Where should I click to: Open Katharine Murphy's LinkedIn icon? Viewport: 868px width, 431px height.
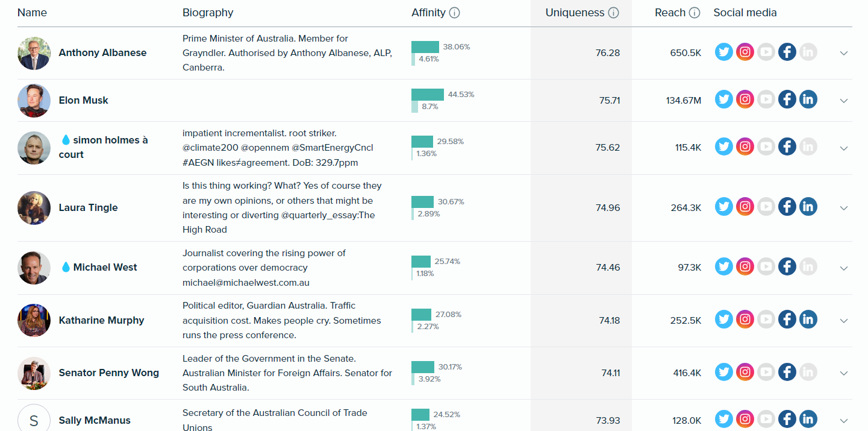coord(808,319)
